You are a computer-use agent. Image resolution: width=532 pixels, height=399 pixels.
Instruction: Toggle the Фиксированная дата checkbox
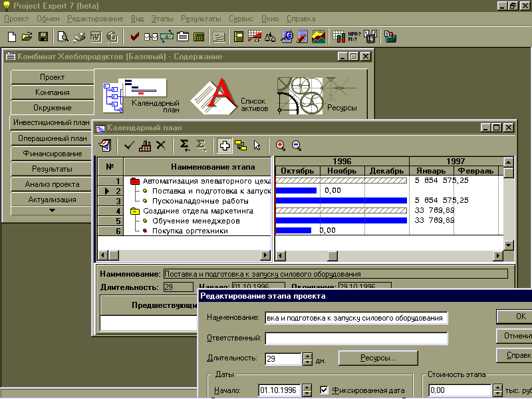(x=325, y=390)
